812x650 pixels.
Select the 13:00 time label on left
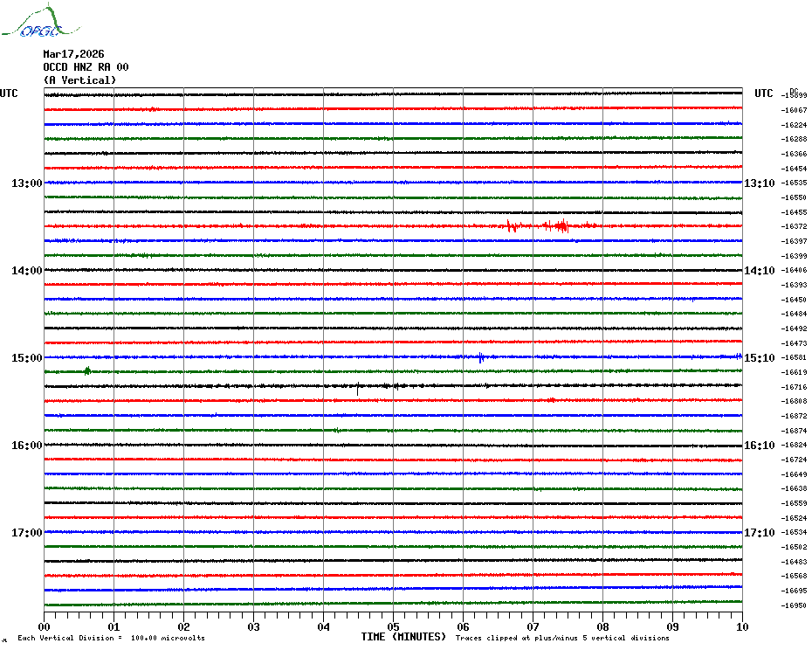click(x=26, y=183)
